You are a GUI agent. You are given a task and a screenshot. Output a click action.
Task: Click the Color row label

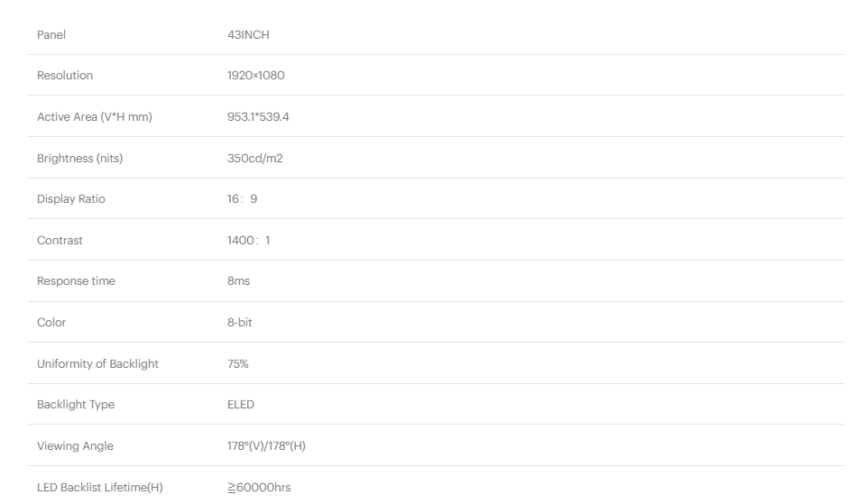(51, 323)
